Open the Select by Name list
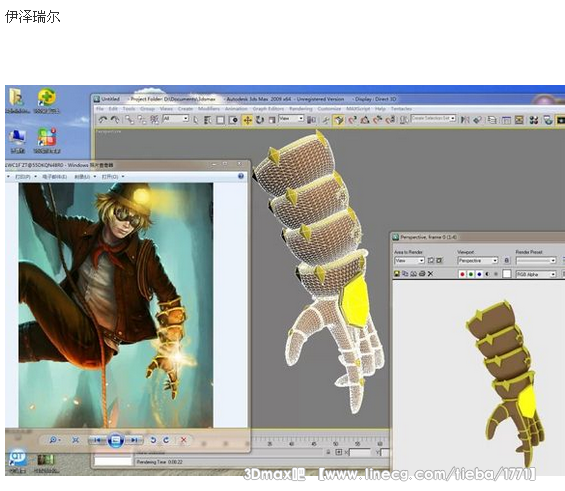The image size is (565, 491). pos(208,120)
